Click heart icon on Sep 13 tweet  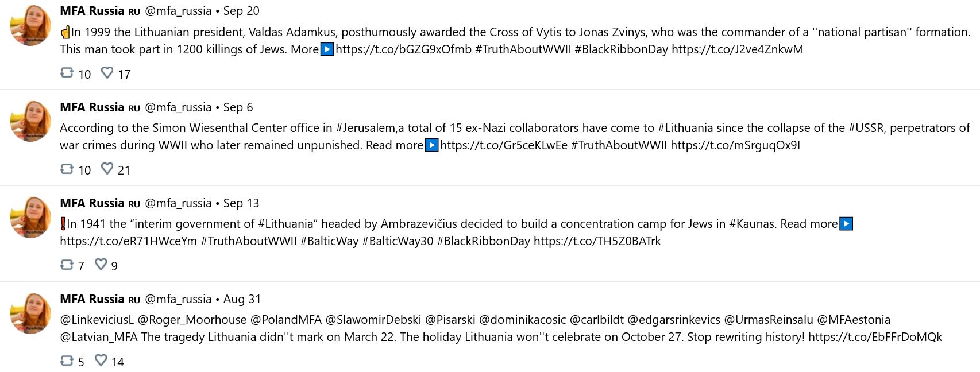tap(101, 265)
